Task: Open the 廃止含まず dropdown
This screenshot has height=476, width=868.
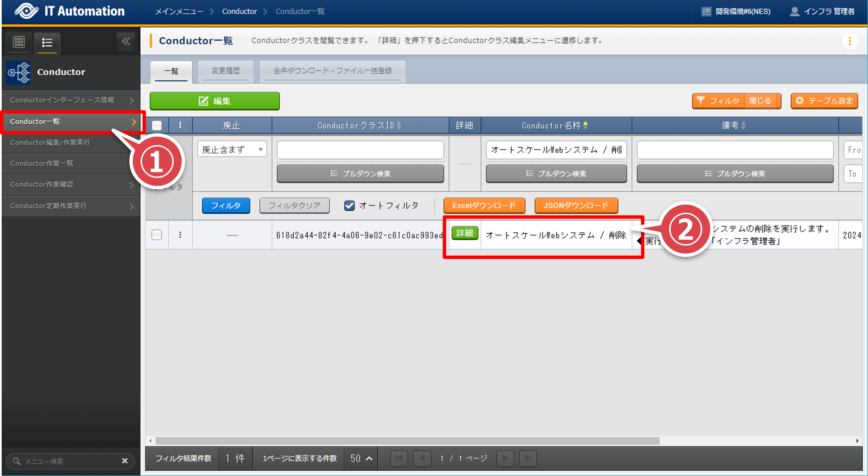Action: click(232, 149)
